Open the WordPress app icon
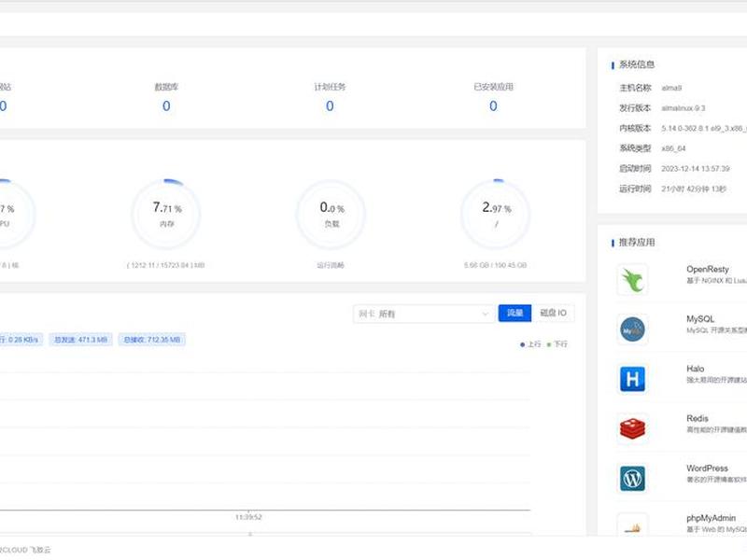This screenshot has width=747, height=560. pyautogui.click(x=632, y=479)
